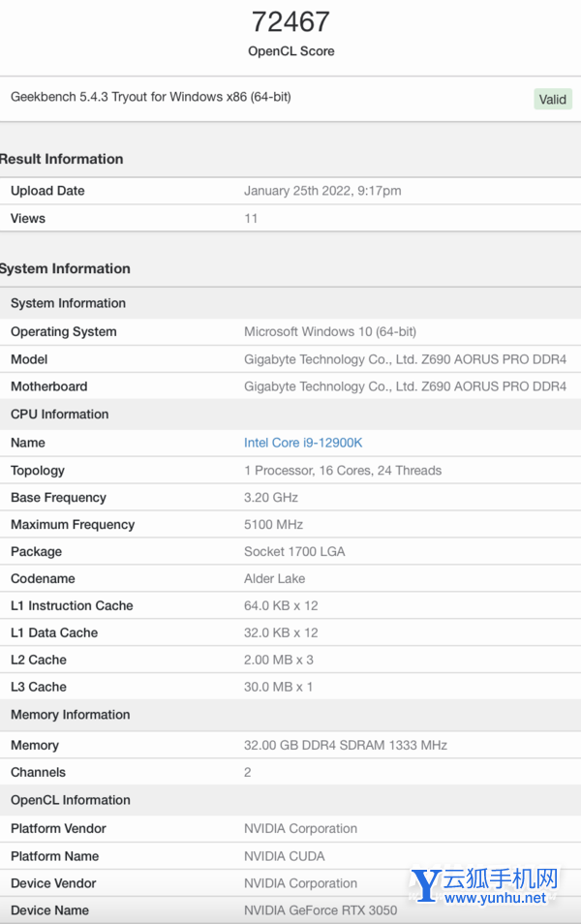Viewport: 581px width, 924px height.
Task: Click the green Valid badge
Action: [552, 99]
